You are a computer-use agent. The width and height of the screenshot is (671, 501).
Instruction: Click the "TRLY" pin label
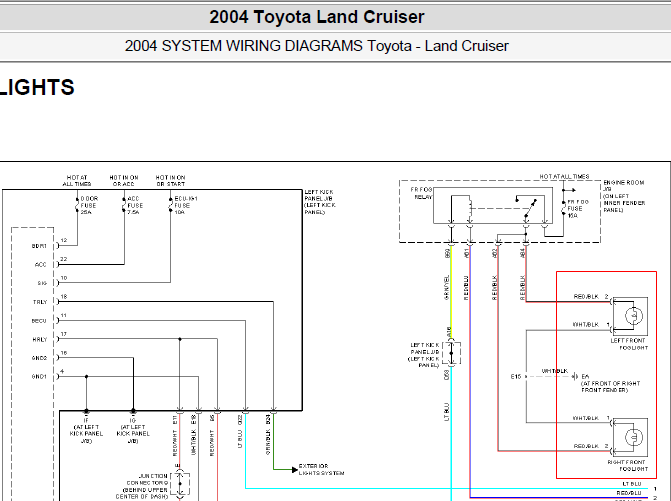point(40,302)
